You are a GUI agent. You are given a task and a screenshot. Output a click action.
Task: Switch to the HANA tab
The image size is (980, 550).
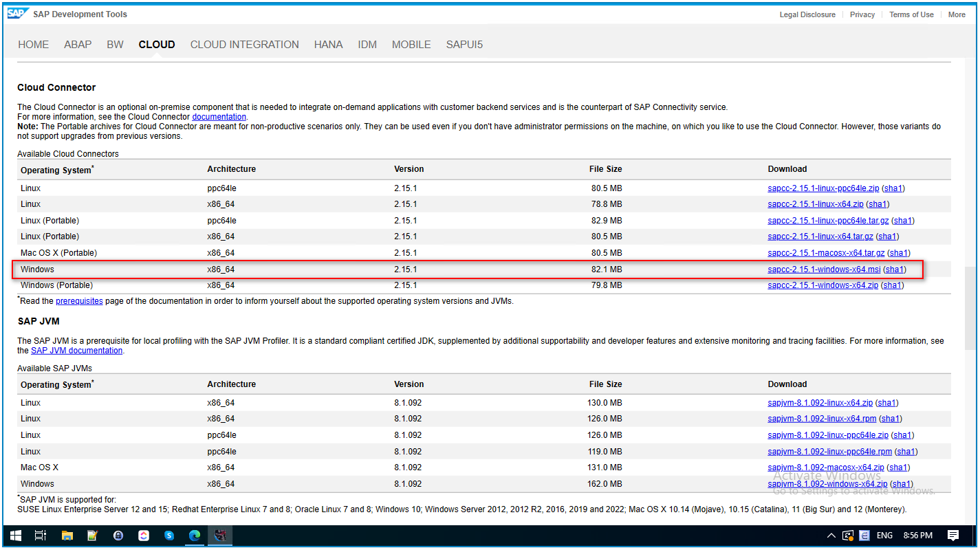[x=328, y=44]
